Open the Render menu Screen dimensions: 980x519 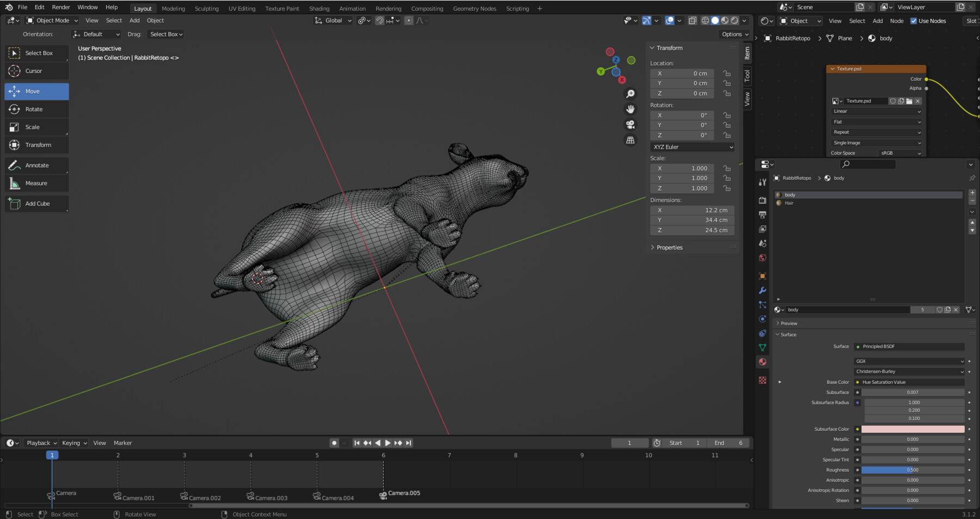pyautogui.click(x=60, y=7)
